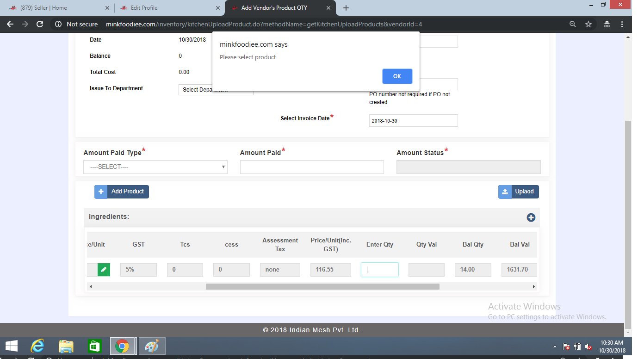This screenshot has height=359, width=644.
Task: Show hidden system tray icons
Action: pos(555,347)
